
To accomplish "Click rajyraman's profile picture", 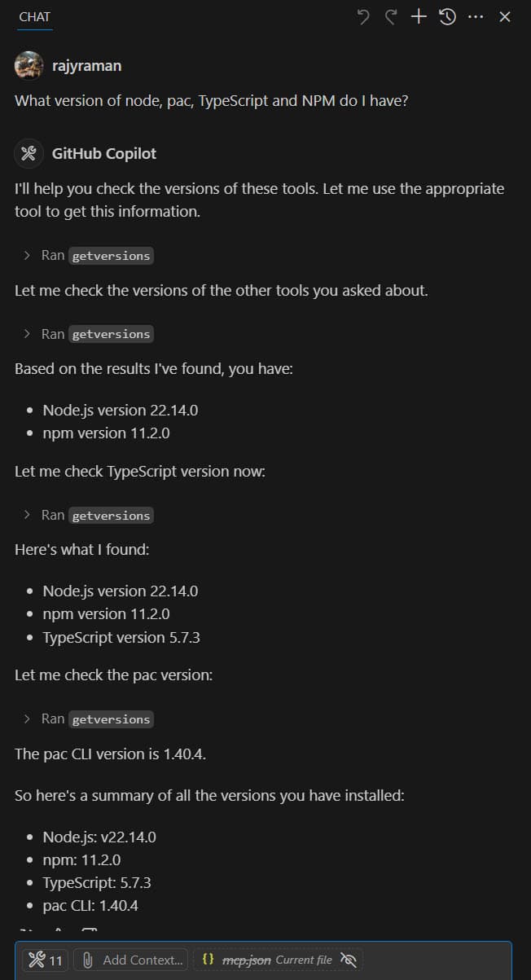I will 29,65.
